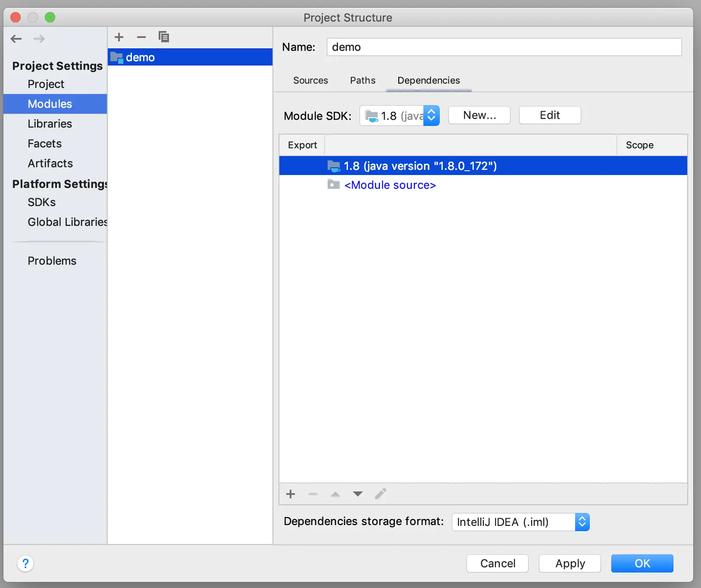
Task: Open the Module SDK dropdown
Action: tap(400, 116)
